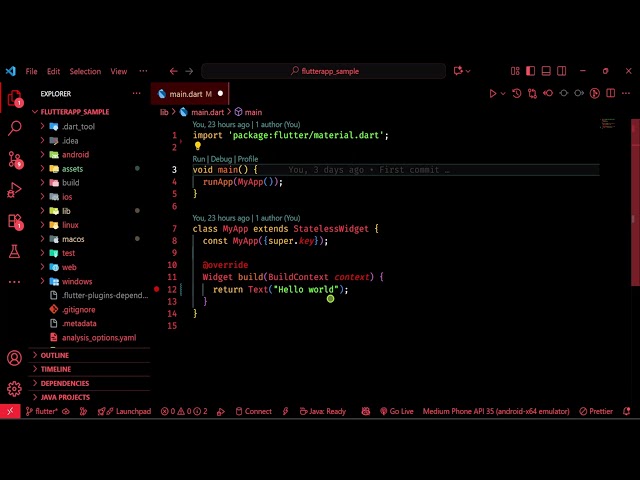
Task: Select the main.dart editor tab
Action: point(190,94)
